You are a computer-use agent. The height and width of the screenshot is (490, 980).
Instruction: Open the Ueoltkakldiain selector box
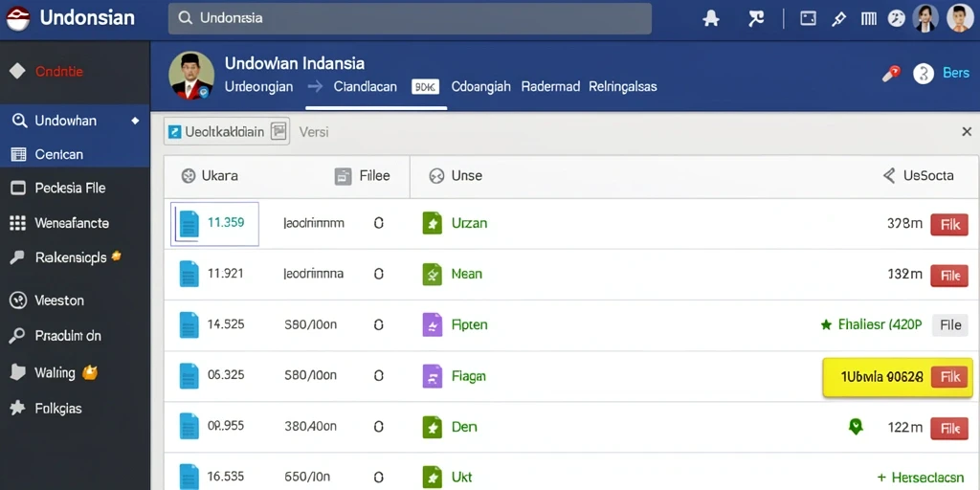tap(227, 131)
